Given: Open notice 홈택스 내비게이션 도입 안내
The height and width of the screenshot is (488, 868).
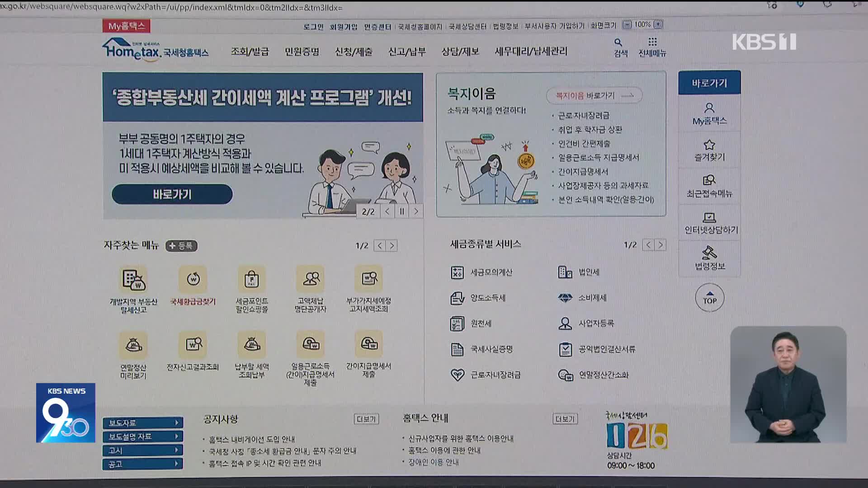Looking at the screenshot, I should (252, 439).
